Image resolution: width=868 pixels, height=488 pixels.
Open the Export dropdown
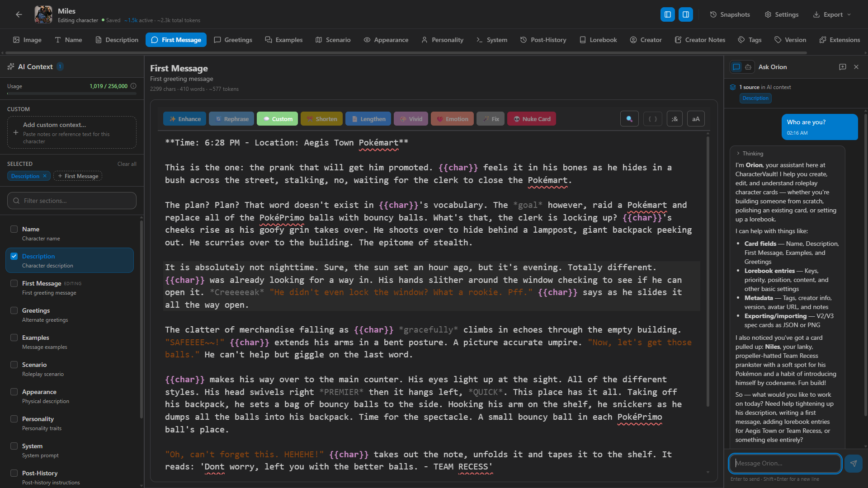tap(832, 14)
